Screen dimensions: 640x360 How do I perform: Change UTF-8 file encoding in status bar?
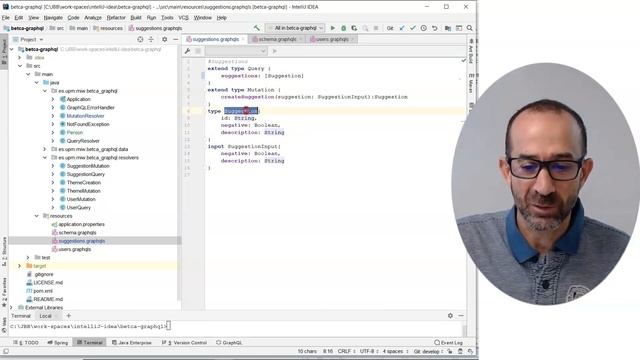point(368,351)
